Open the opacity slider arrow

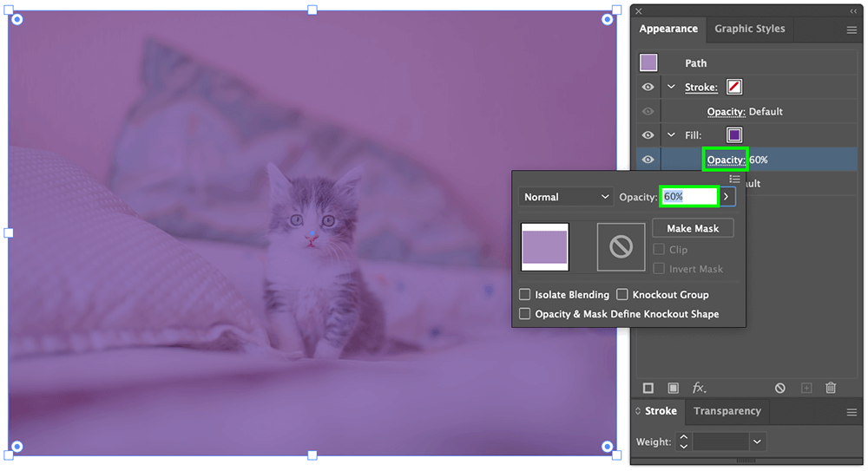point(727,197)
